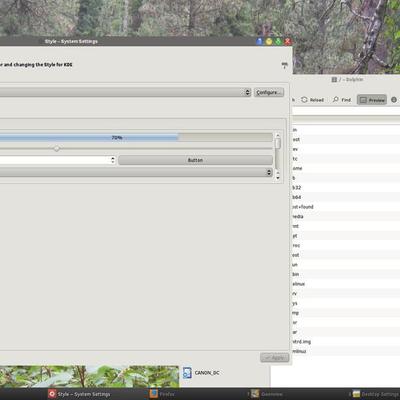Click the Reload icon in Dolphin
The height and width of the screenshot is (400, 400).
pyautogui.click(x=304, y=100)
